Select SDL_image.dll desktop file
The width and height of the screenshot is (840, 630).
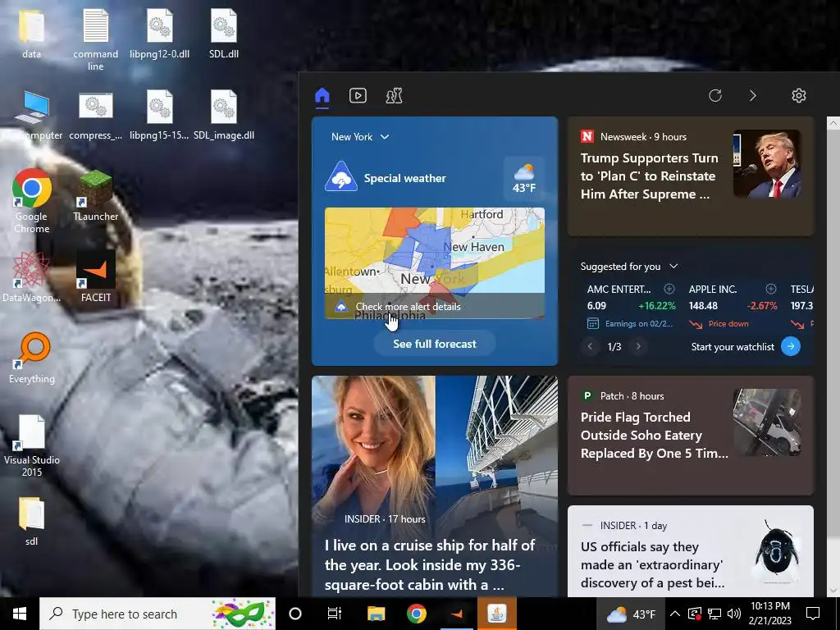click(x=224, y=115)
